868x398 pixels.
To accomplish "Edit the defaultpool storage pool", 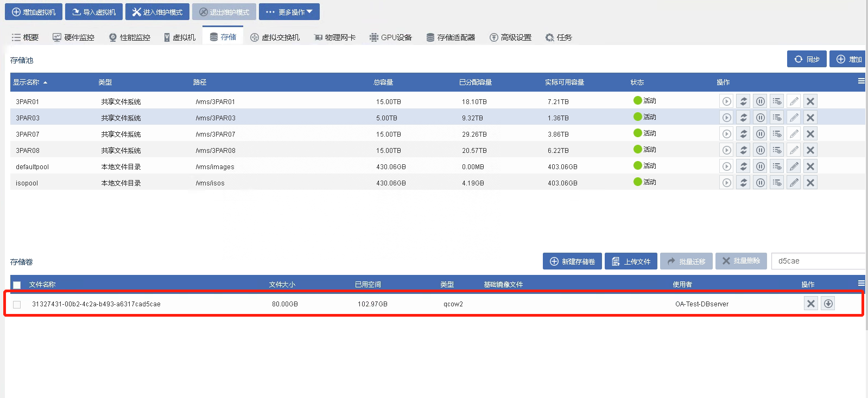I will pos(794,166).
